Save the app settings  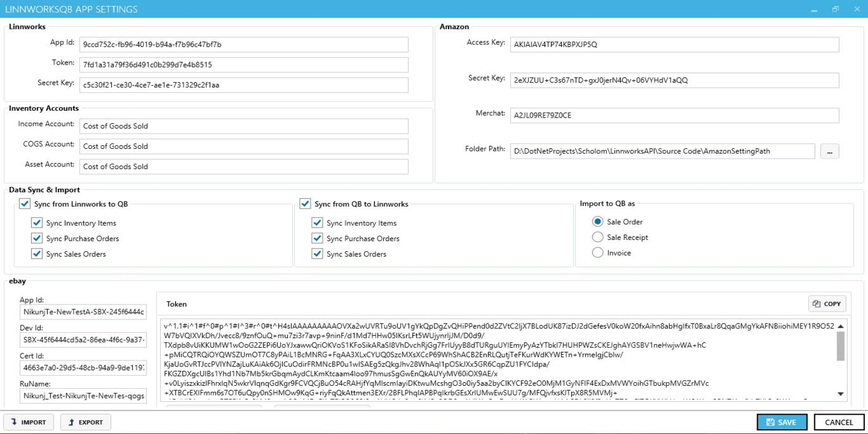(x=781, y=422)
